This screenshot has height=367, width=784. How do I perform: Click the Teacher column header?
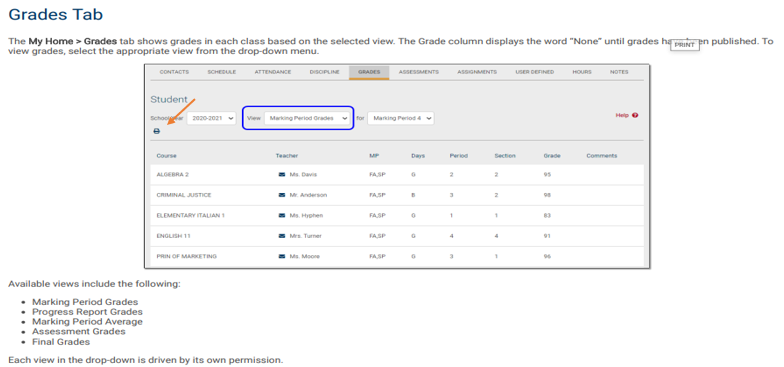[286, 156]
